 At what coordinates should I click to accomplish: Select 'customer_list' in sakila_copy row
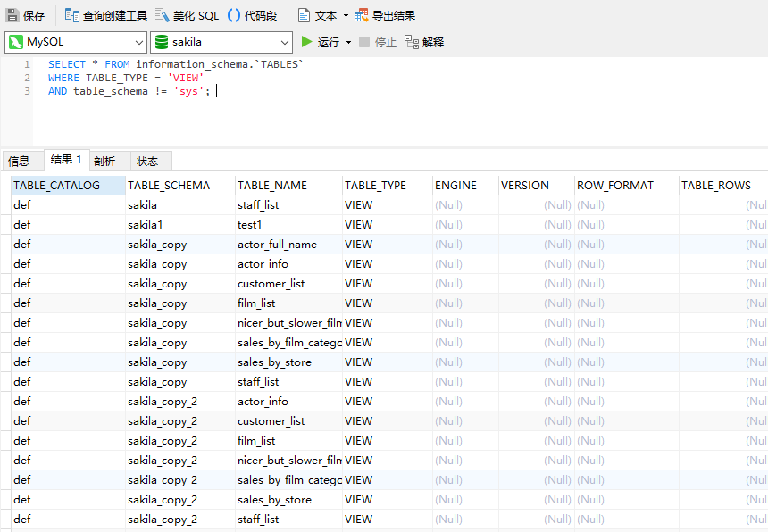pos(289,283)
